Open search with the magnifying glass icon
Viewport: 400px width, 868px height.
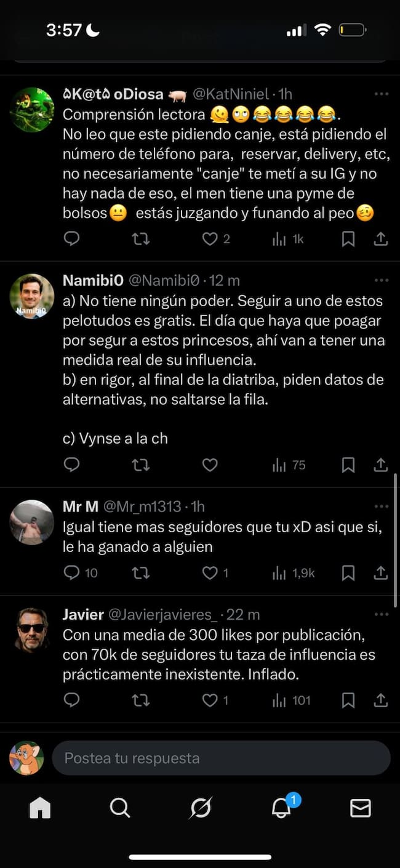pyautogui.click(x=120, y=807)
